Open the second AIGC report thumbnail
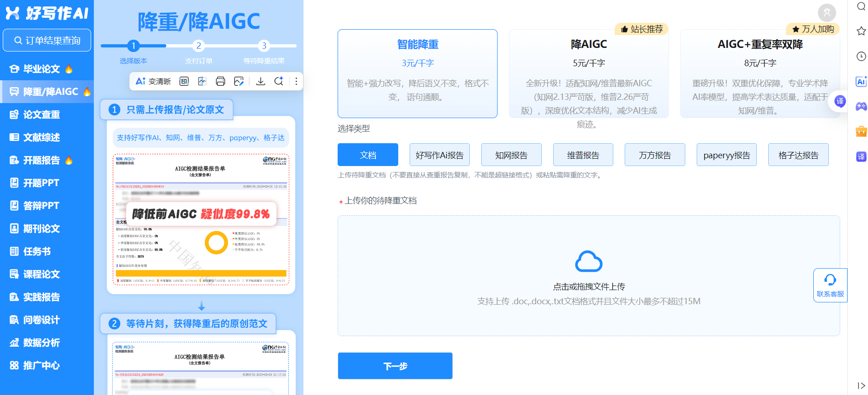Screen dimensions: 868x395 tap(201, 368)
